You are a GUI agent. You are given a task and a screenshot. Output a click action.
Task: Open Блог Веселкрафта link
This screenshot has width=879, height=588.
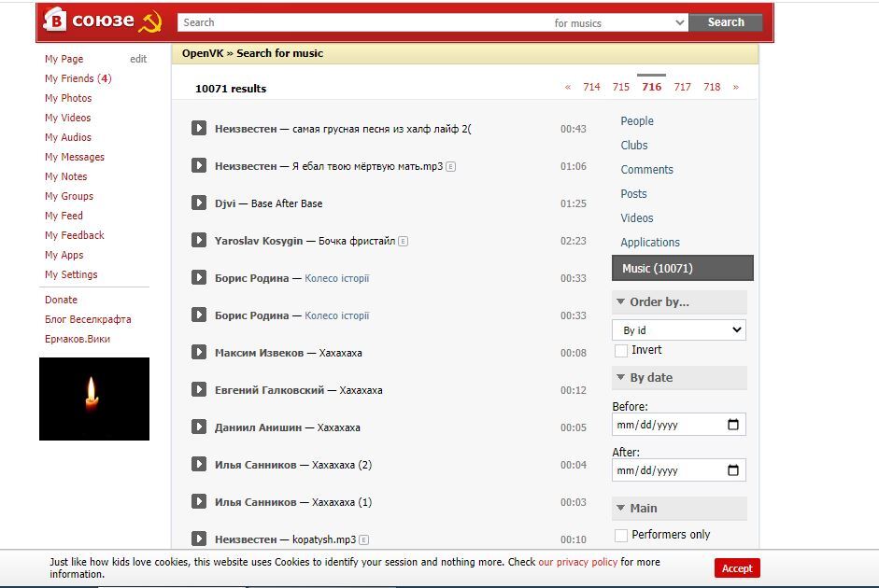click(x=88, y=319)
